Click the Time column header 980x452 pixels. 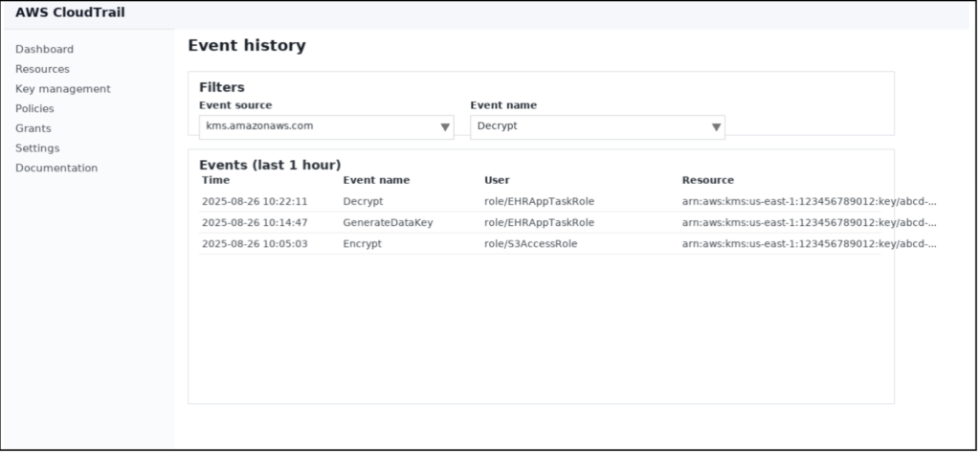215,180
